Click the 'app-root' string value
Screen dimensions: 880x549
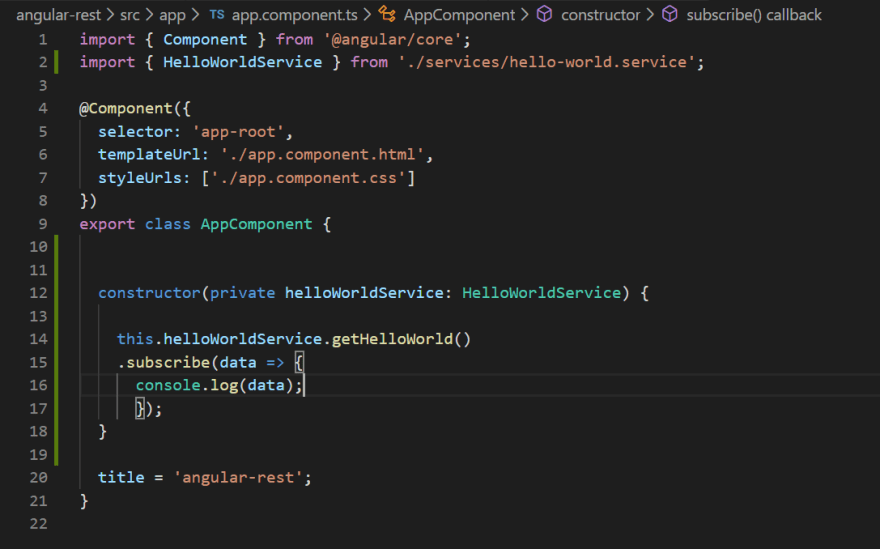click(x=238, y=132)
